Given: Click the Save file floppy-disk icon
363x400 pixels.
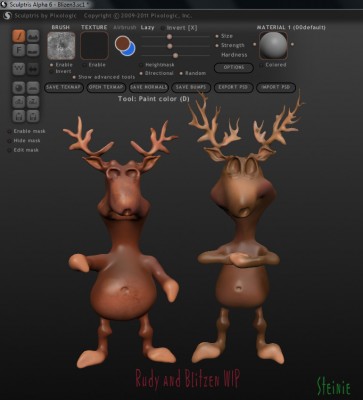Looking at the screenshot, I should click(33, 116).
